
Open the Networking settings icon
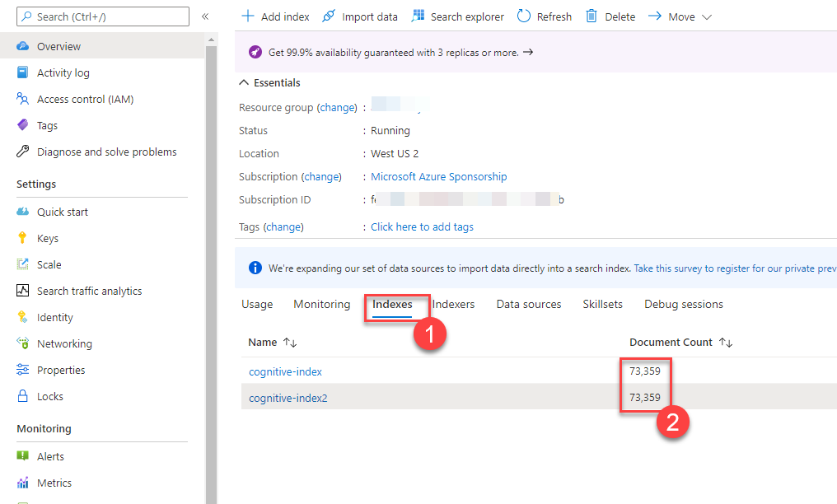coord(23,343)
